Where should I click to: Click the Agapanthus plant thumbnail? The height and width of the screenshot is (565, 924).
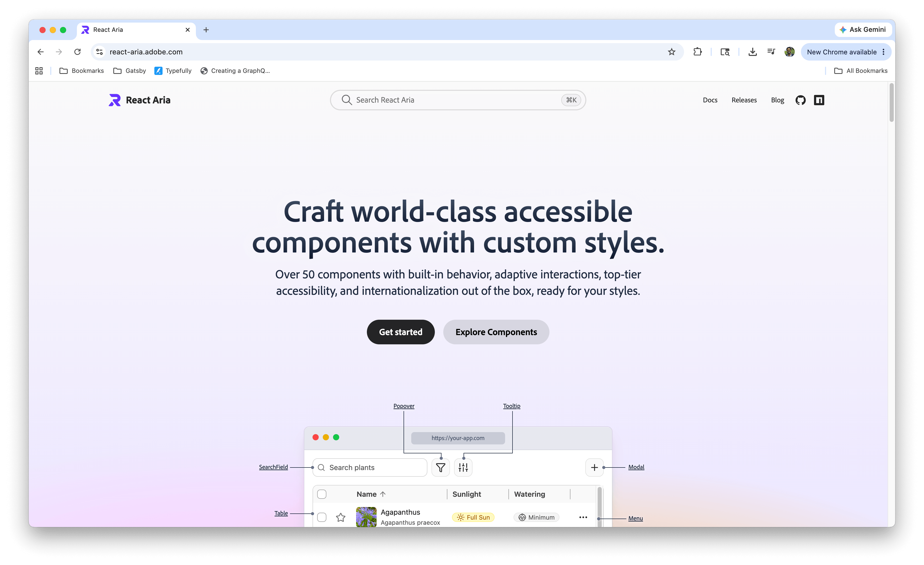coord(366,517)
